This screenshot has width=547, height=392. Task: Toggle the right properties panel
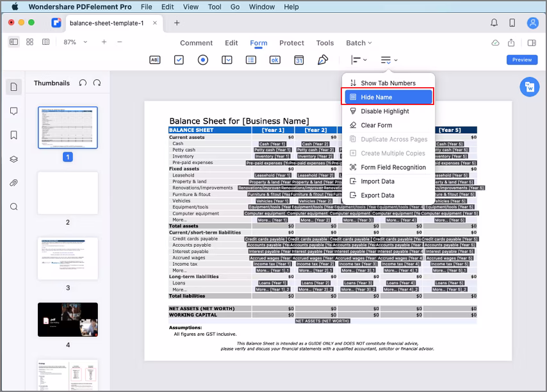(x=531, y=42)
